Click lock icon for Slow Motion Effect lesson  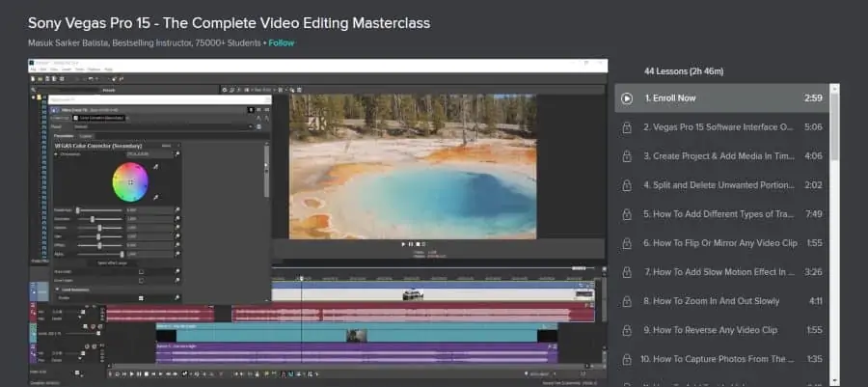627,272
